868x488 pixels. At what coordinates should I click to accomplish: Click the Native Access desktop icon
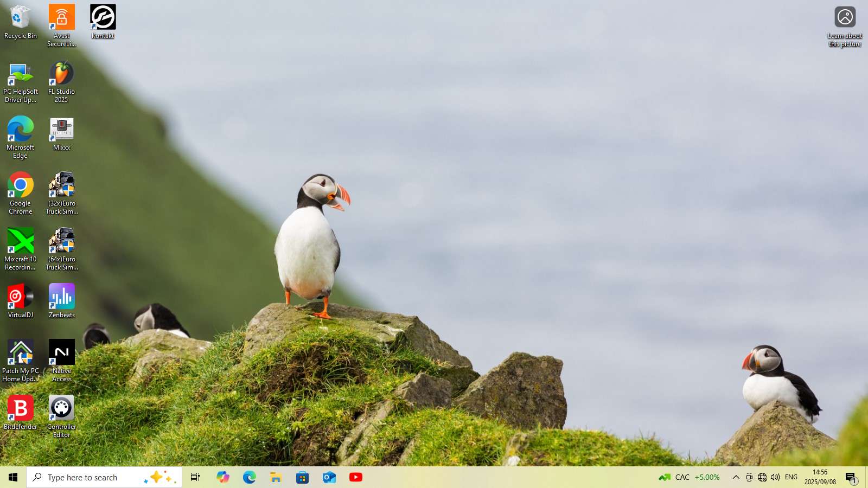tap(61, 353)
